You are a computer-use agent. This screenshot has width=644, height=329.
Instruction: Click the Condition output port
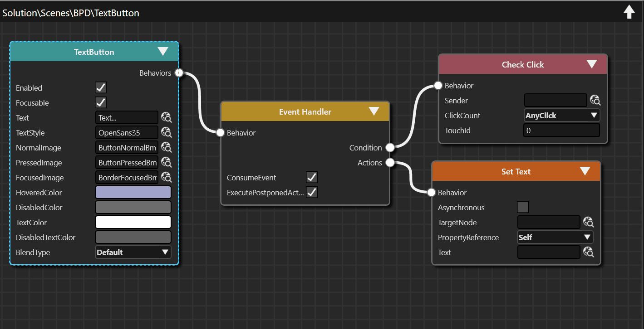pos(390,148)
